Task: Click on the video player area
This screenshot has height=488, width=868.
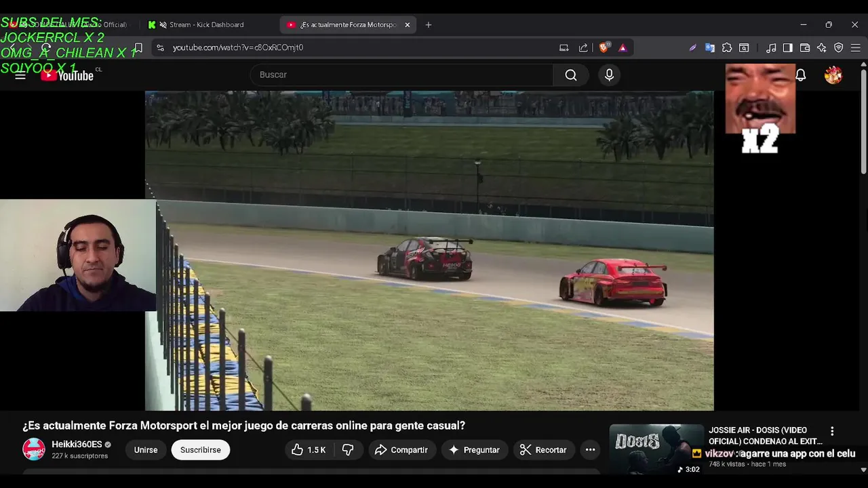Action: 429,251
